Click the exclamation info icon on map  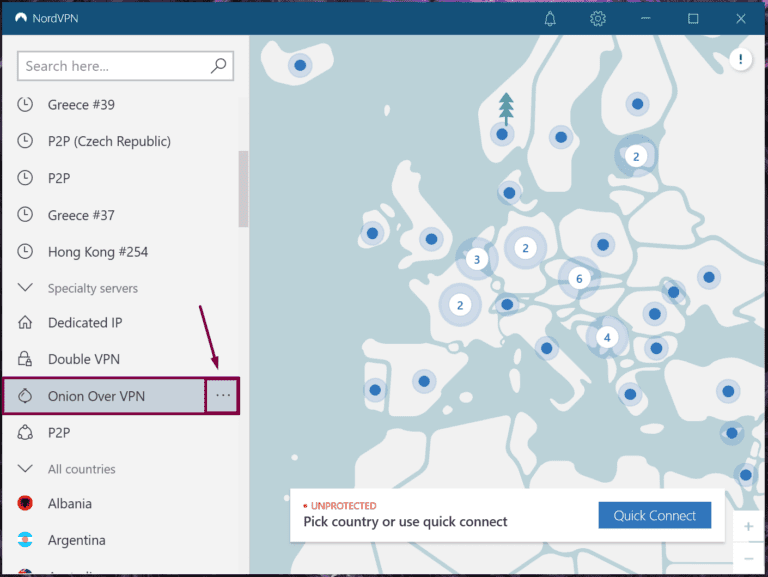tap(740, 60)
